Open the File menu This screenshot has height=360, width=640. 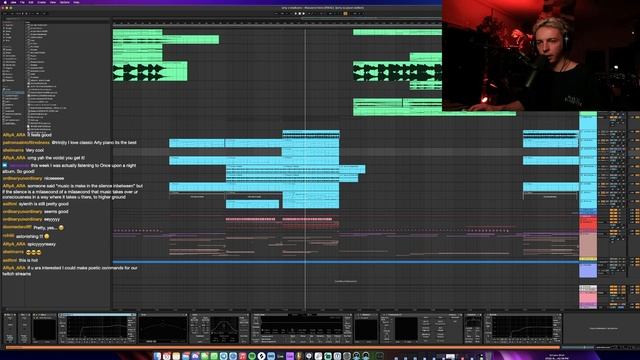point(22,2)
